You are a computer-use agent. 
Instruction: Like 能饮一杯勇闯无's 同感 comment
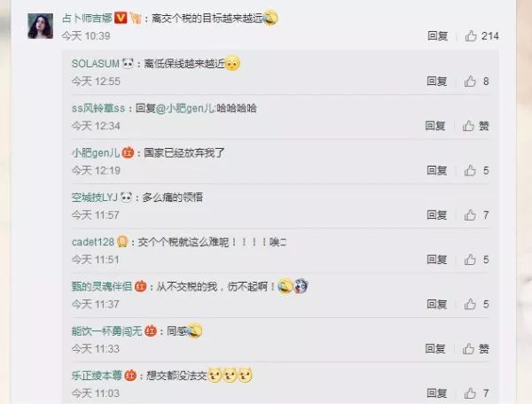[x=468, y=348]
